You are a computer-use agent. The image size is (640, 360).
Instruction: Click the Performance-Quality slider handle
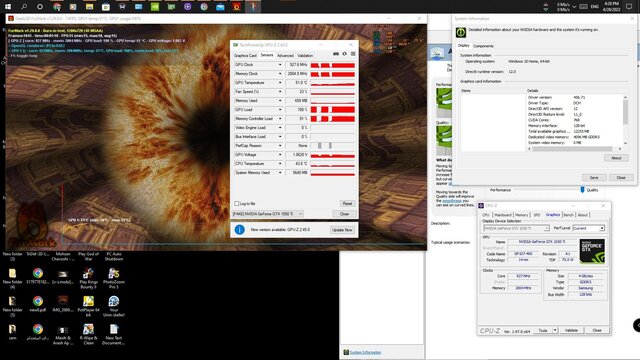[582, 190]
